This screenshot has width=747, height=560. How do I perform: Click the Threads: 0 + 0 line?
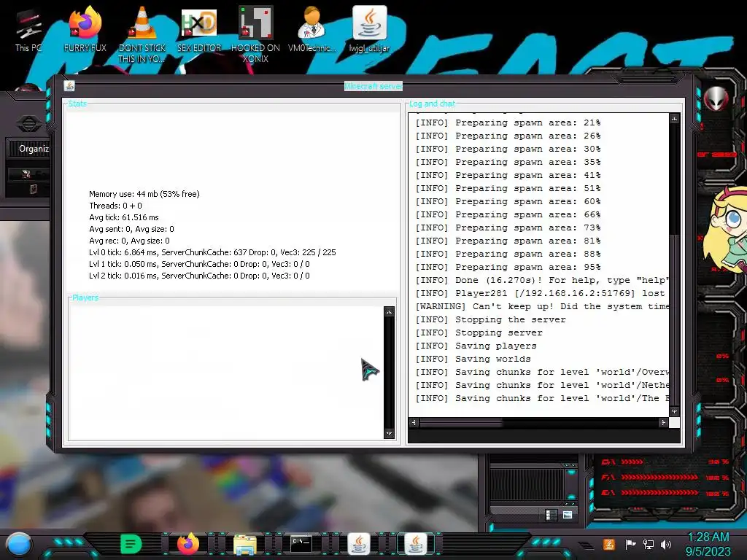coord(115,206)
